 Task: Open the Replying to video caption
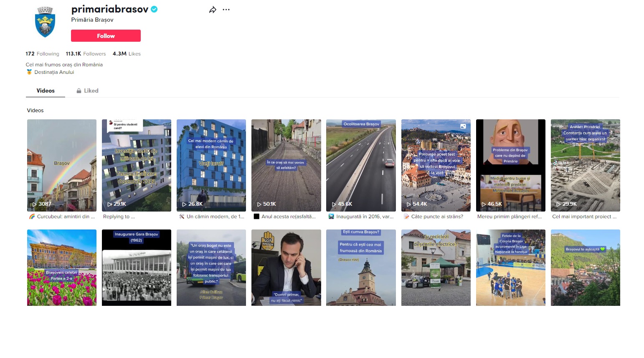[x=119, y=217]
